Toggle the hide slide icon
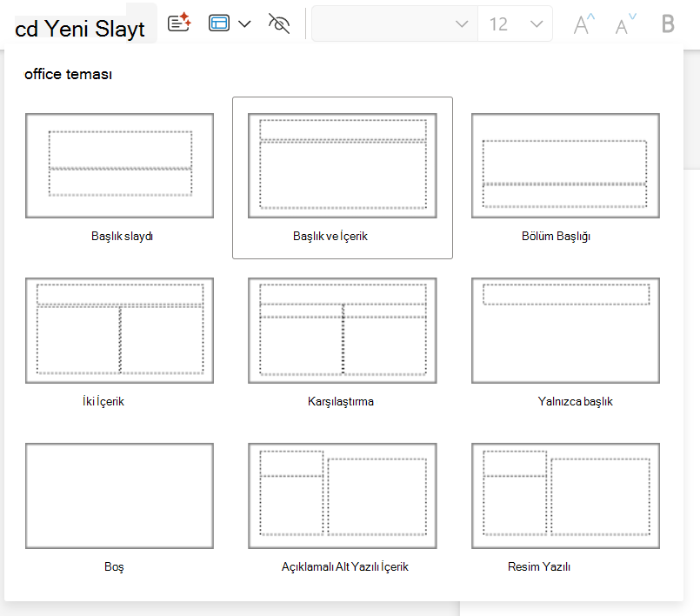Screen dimensions: 700x616 coord(279,23)
